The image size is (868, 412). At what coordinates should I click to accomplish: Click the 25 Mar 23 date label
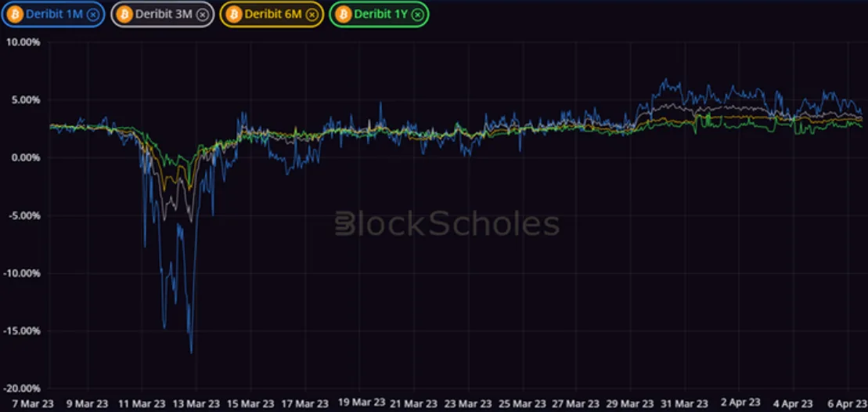click(x=522, y=403)
